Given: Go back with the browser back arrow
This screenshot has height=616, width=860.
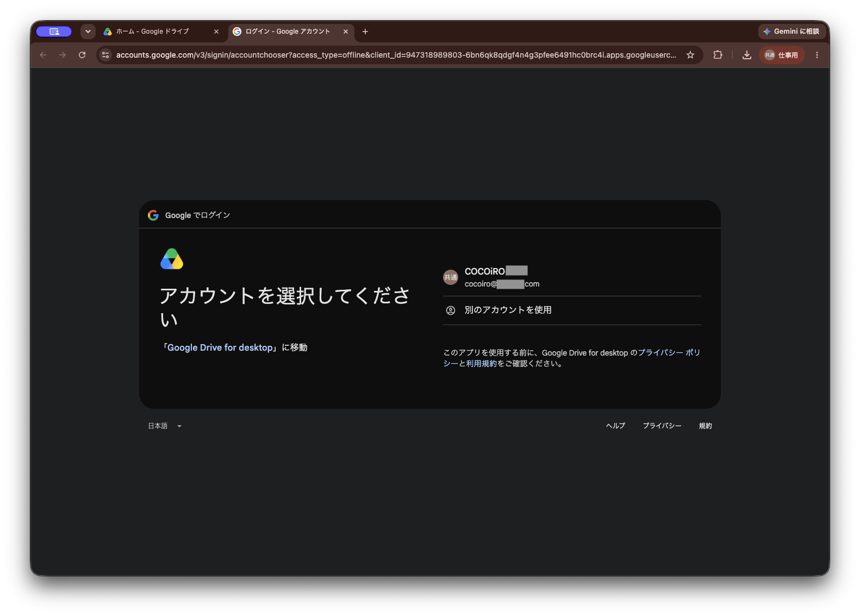Looking at the screenshot, I should [43, 55].
